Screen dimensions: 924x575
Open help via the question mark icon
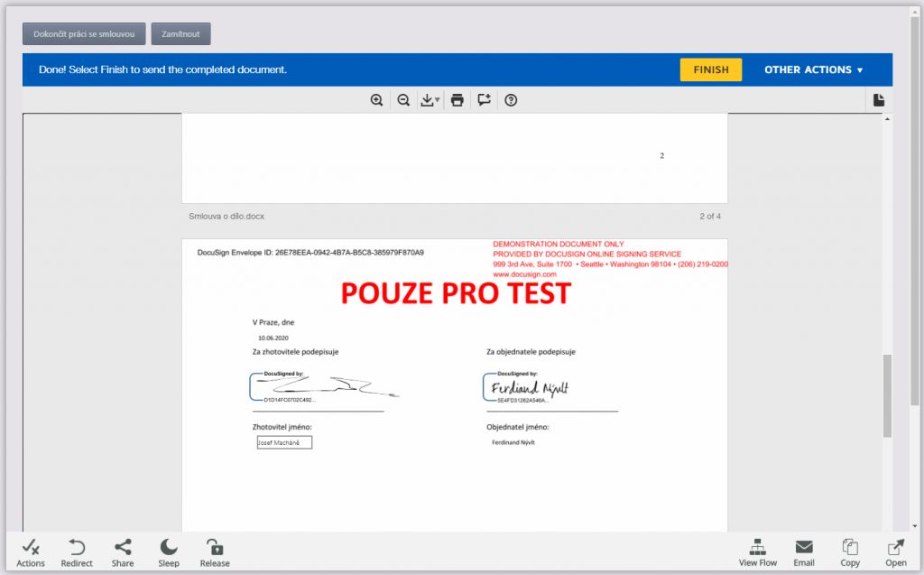511,100
